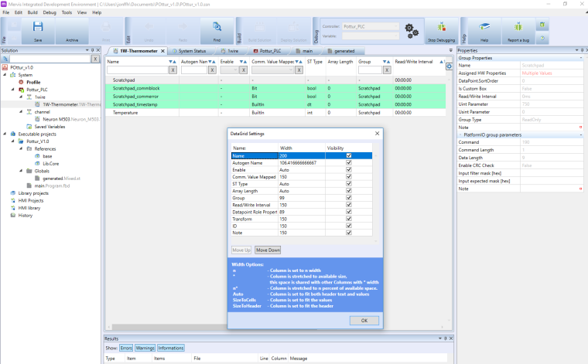Collapse the Pottur_PLC tree node
This screenshot has width=588, height=364.
pyautogui.click(x=14, y=90)
